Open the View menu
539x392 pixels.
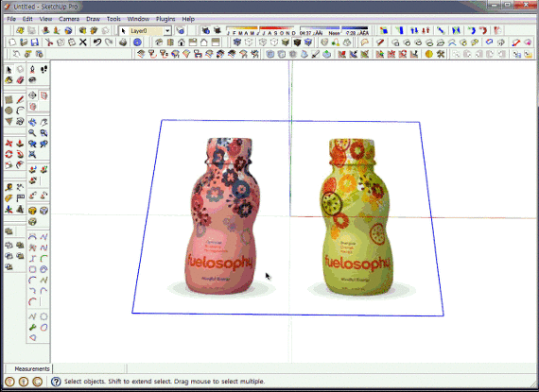pyautogui.click(x=45, y=19)
